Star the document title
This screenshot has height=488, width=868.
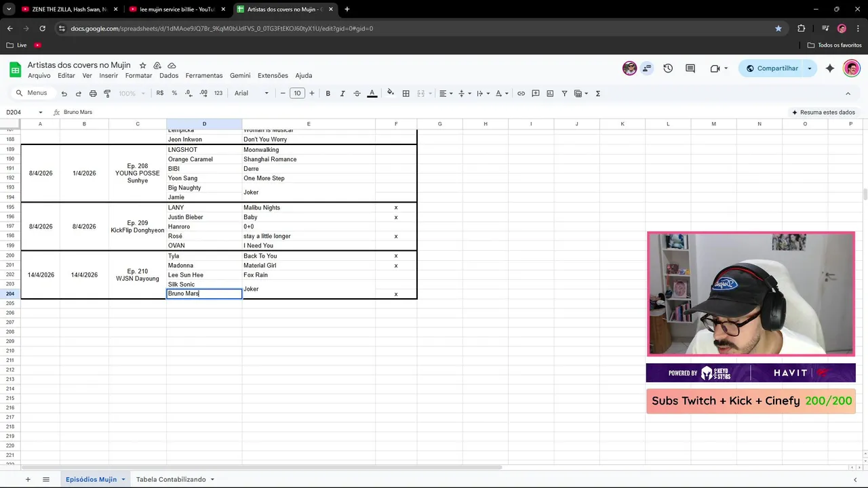click(142, 66)
